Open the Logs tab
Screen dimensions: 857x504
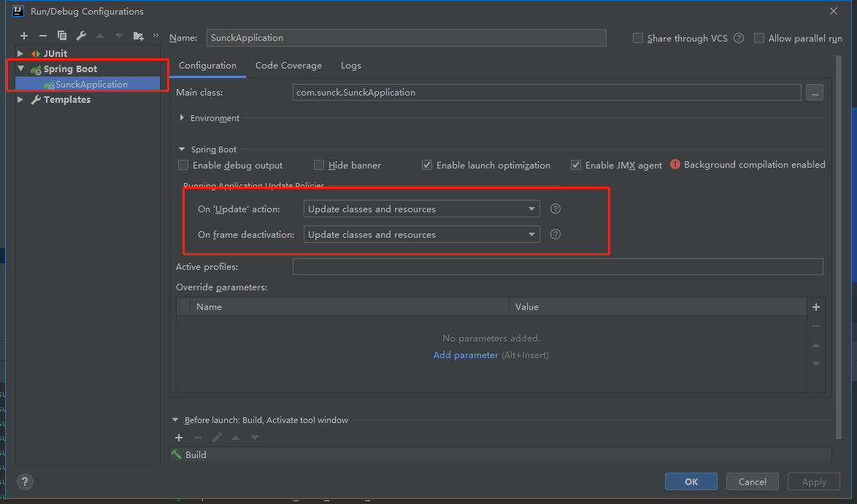pos(350,66)
